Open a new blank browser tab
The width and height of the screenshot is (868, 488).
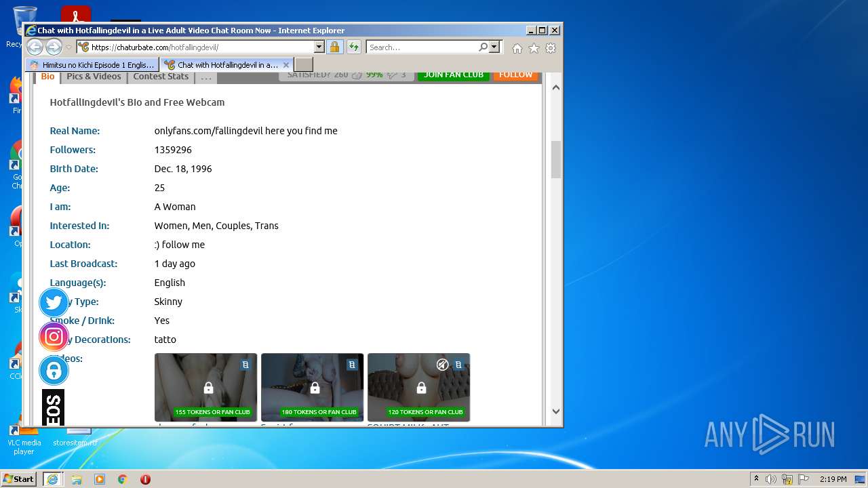(x=304, y=65)
